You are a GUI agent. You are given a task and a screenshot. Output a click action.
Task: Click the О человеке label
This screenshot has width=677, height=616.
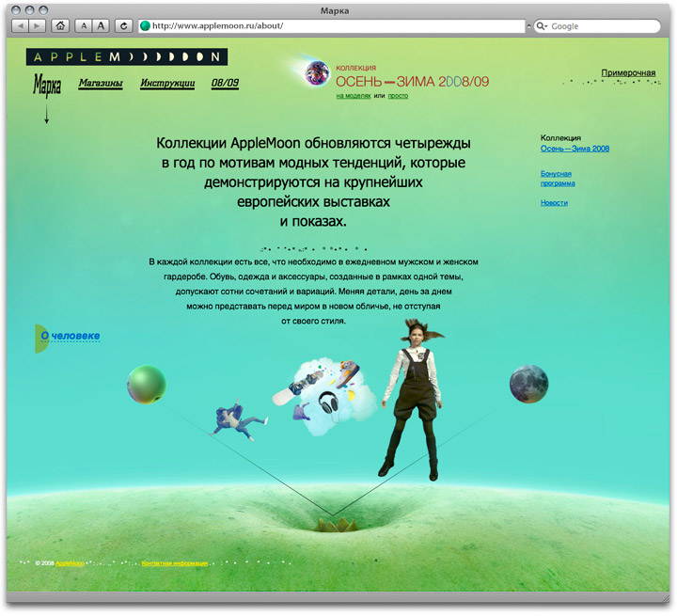pyautogui.click(x=71, y=336)
